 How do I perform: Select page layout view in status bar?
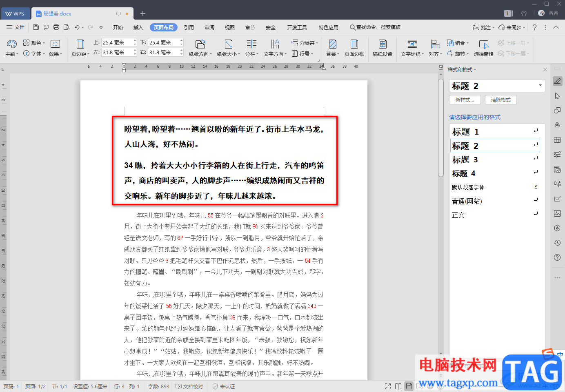(x=409, y=386)
